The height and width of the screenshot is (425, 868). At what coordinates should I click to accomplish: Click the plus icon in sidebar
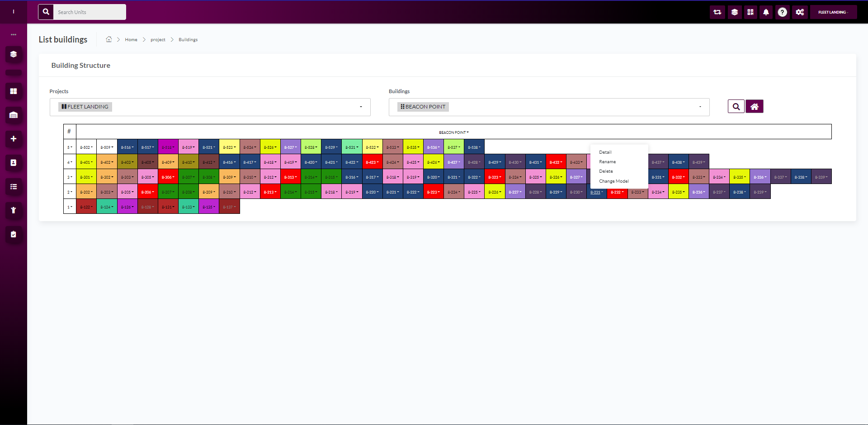14,139
